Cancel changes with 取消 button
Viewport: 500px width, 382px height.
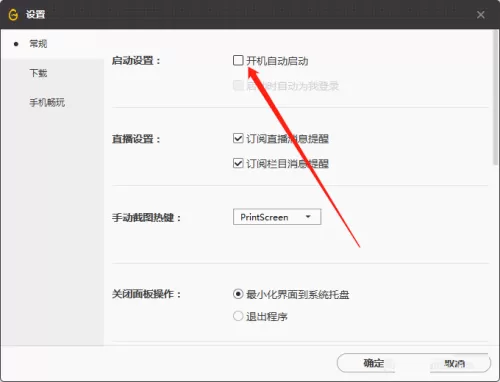point(454,363)
